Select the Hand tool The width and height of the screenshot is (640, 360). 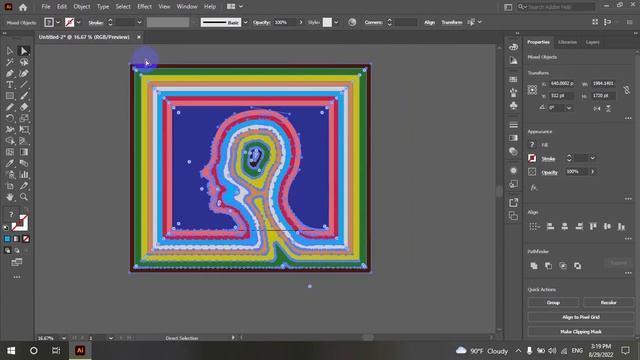point(9,197)
